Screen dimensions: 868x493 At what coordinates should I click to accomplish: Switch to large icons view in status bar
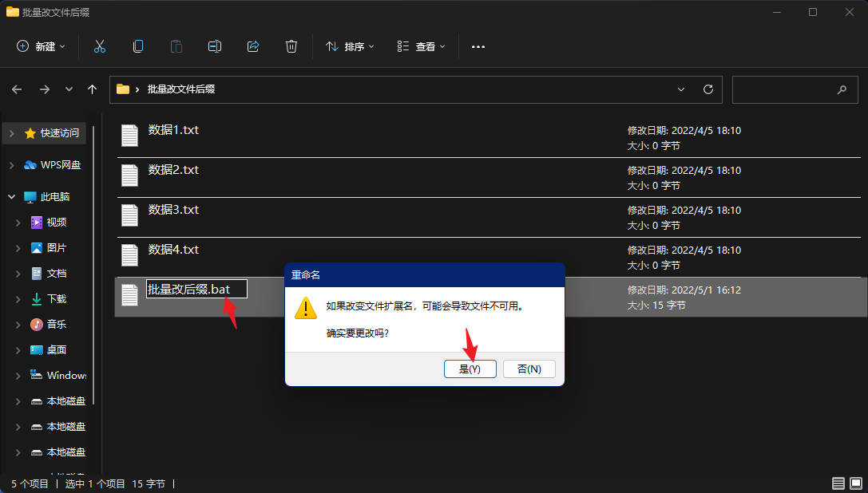coord(855,483)
